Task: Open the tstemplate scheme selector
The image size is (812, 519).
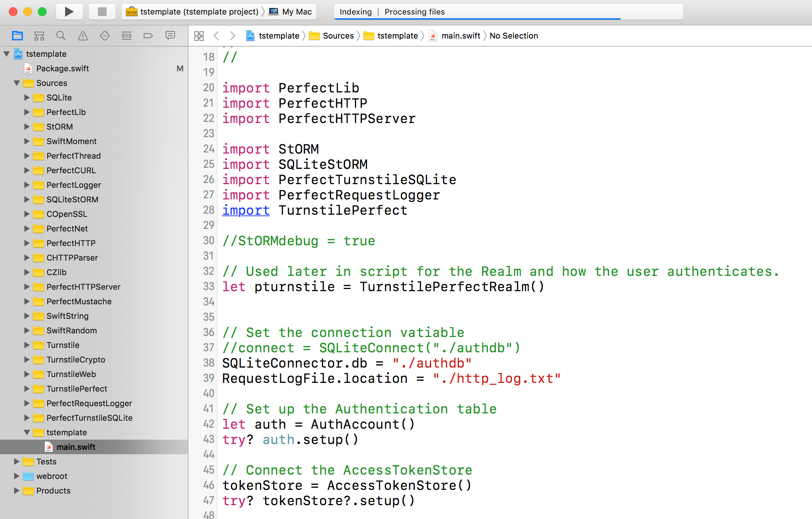Action: (x=199, y=12)
